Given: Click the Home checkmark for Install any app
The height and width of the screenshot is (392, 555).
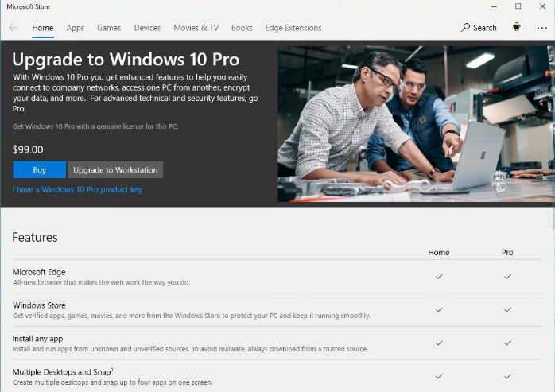Looking at the screenshot, I should 439,343.
